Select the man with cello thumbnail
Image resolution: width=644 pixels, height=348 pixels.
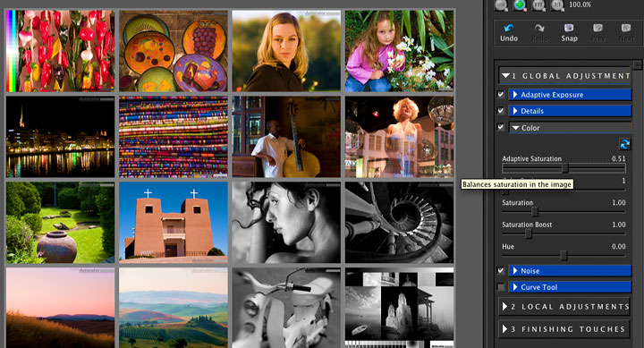point(286,137)
